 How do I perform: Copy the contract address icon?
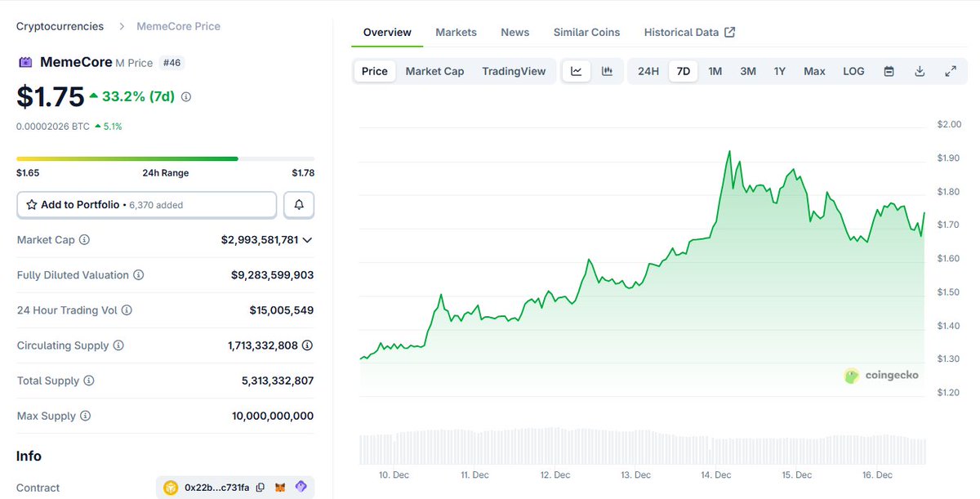pos(260,488)
